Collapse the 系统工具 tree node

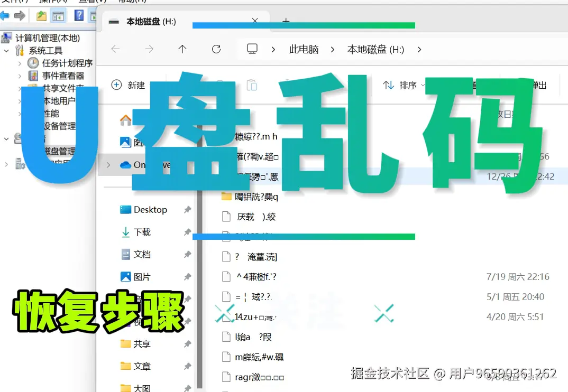click(6, 51)
